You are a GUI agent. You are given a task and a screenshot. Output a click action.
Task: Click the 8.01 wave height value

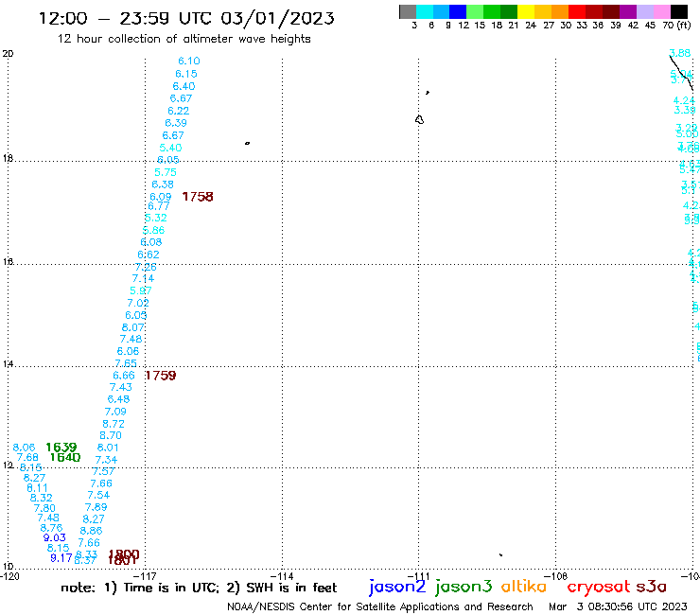pyautogui.click(x=108, y=448)
